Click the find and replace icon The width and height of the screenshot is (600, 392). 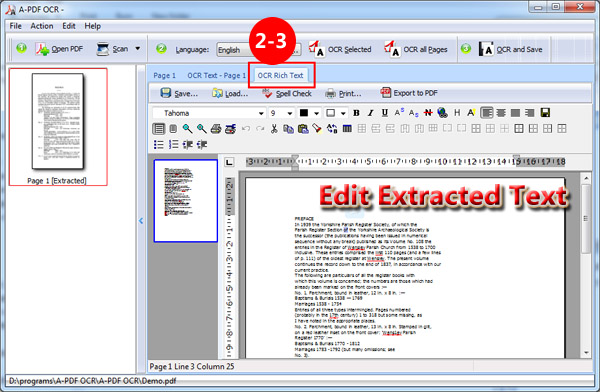[x=332, y=129]
